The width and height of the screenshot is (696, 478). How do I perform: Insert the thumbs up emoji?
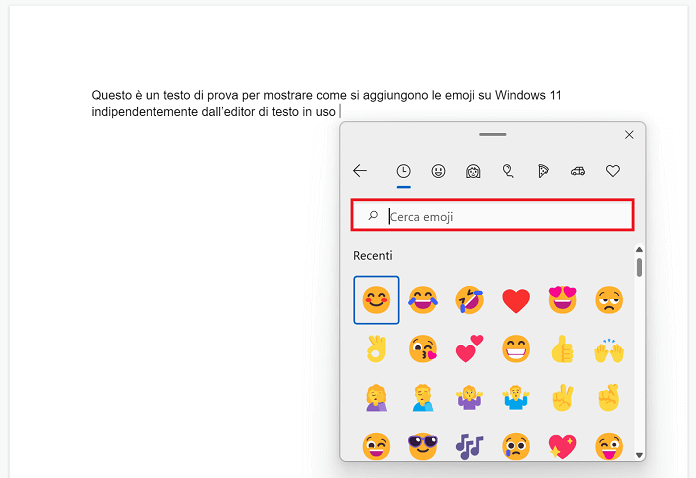point(562,349)
